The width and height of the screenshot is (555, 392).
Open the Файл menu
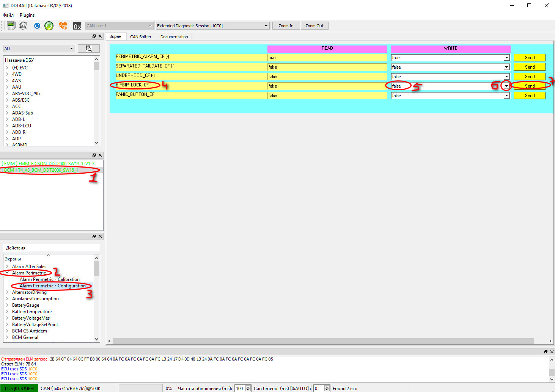(x=8, y=15)
